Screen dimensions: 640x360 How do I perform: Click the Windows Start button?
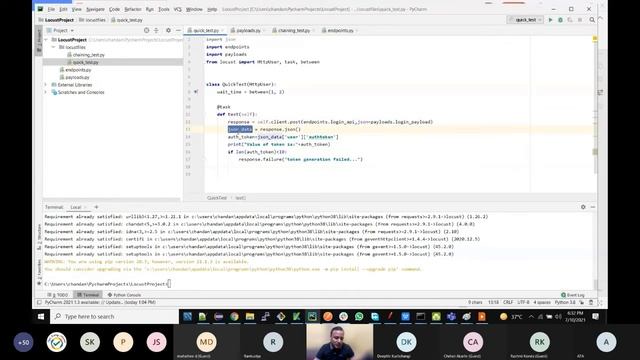pos(41,316)
